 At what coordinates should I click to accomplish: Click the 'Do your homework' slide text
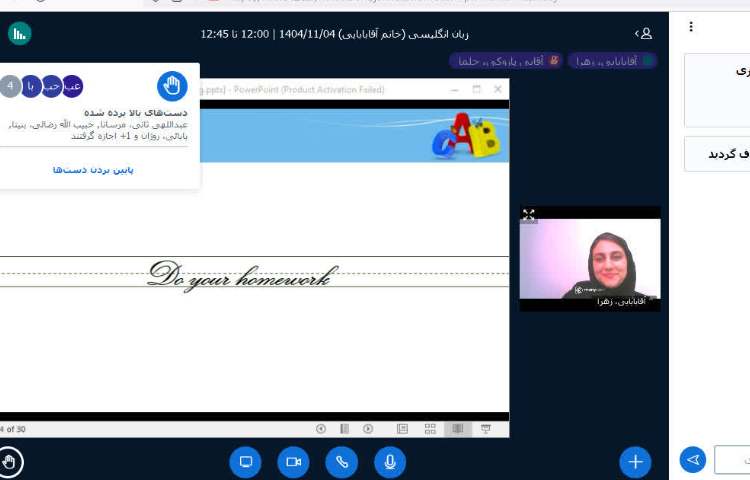[x=243, y=274]
